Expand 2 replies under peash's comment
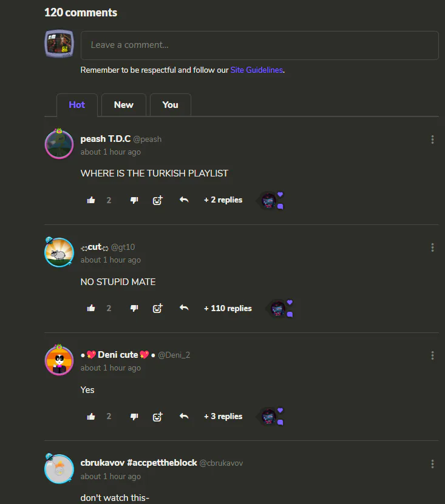The height and width of the screenshot is (504, 445). click(223, 200)
